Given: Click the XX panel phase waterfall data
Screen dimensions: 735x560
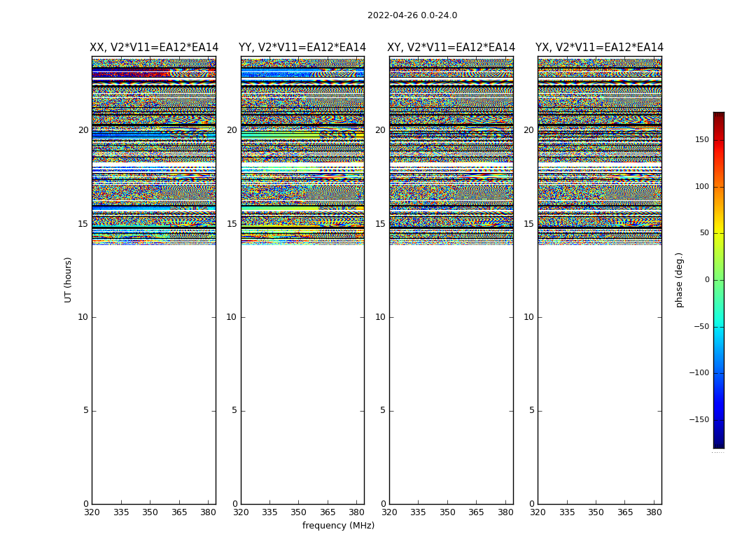Looking at the screenshot, I should point(154,151).
